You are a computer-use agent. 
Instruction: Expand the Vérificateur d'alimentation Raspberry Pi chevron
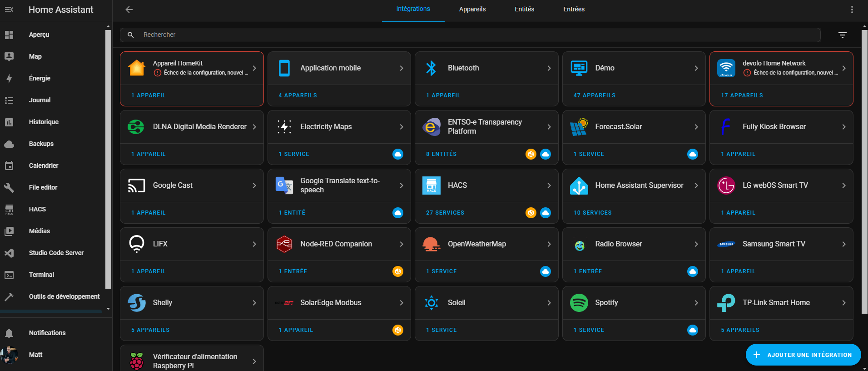[x=254, y=361]
